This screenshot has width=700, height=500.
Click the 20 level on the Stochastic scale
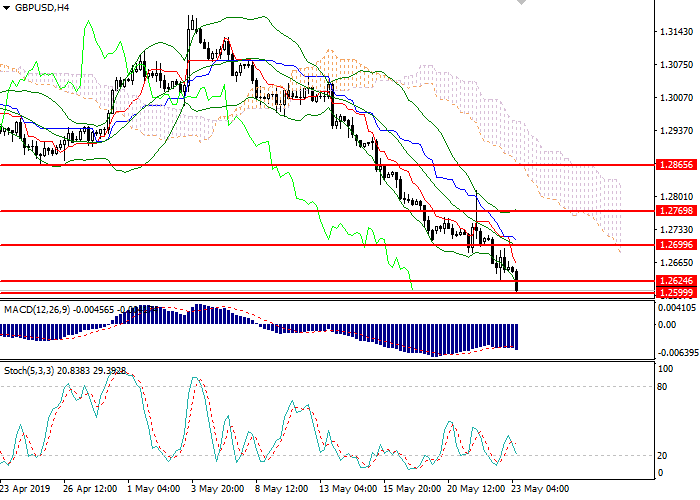661,456
